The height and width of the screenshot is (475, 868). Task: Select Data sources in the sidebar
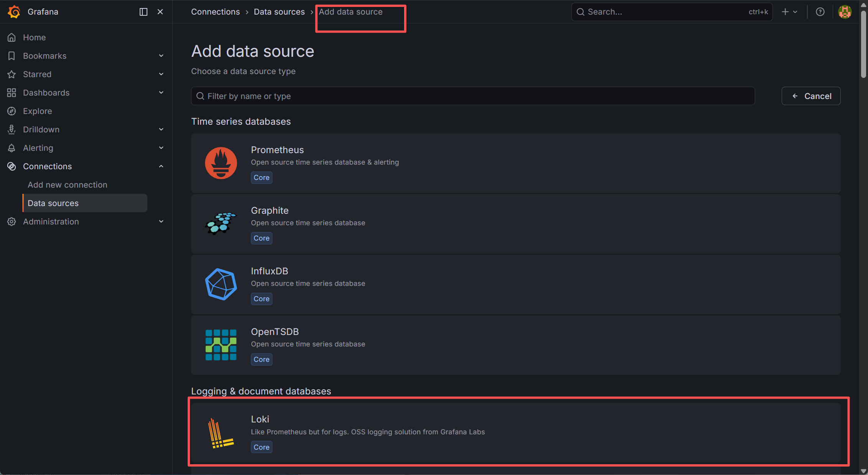pyautogui.click(x=85, y=203)
